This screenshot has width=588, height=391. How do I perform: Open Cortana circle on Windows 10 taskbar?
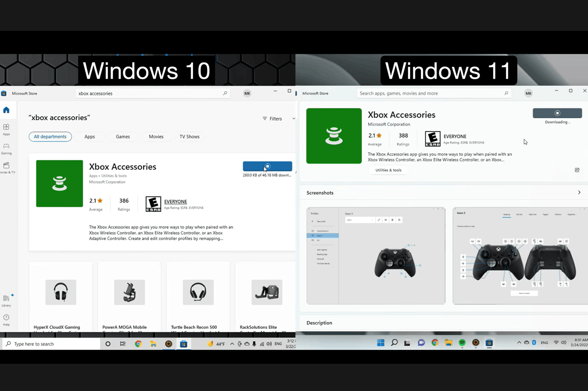pos(108,344)
